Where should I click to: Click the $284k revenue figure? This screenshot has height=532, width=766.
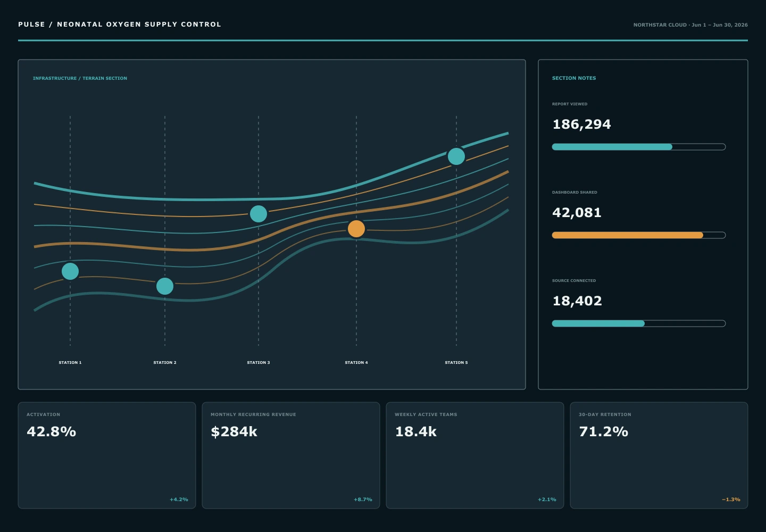tap(234, 431)
